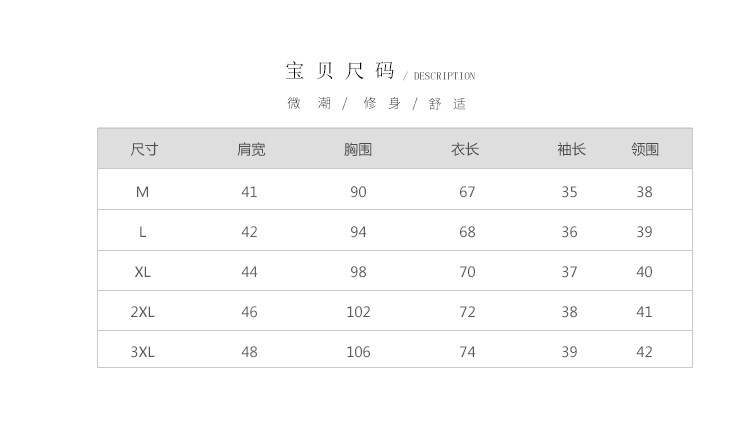Screen dimensions: 750x430
Task: Click shoulder width 48 in the 3XL row
Action: coord(249,352)
